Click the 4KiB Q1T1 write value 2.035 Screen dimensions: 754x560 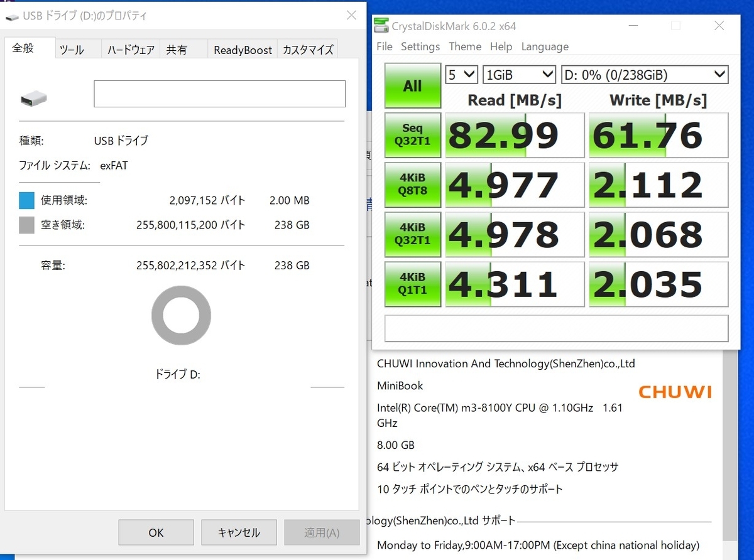(x=658, y=284)
